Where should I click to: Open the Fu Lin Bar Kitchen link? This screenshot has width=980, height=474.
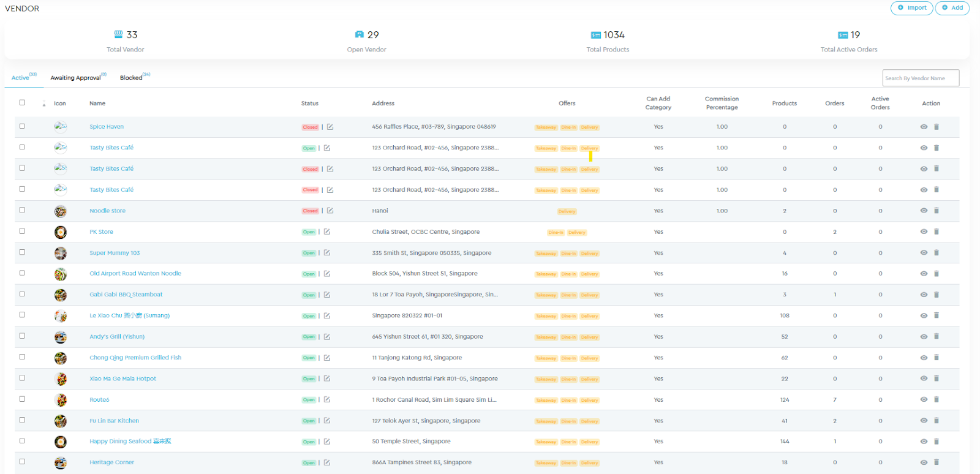tap(114, 421)
